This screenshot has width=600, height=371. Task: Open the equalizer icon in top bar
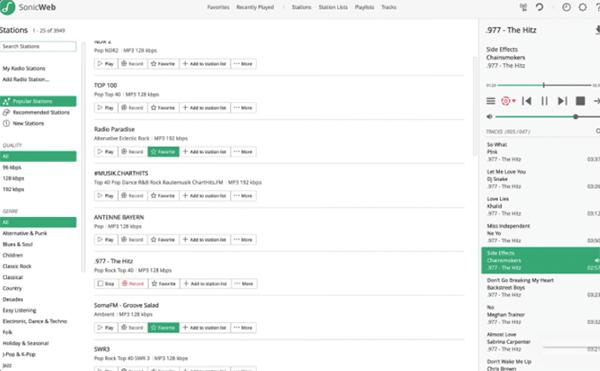(523, 7)
